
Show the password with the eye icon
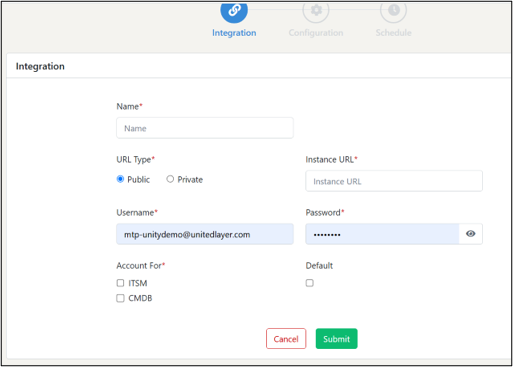pyautogui.click(x=471, y=234)
